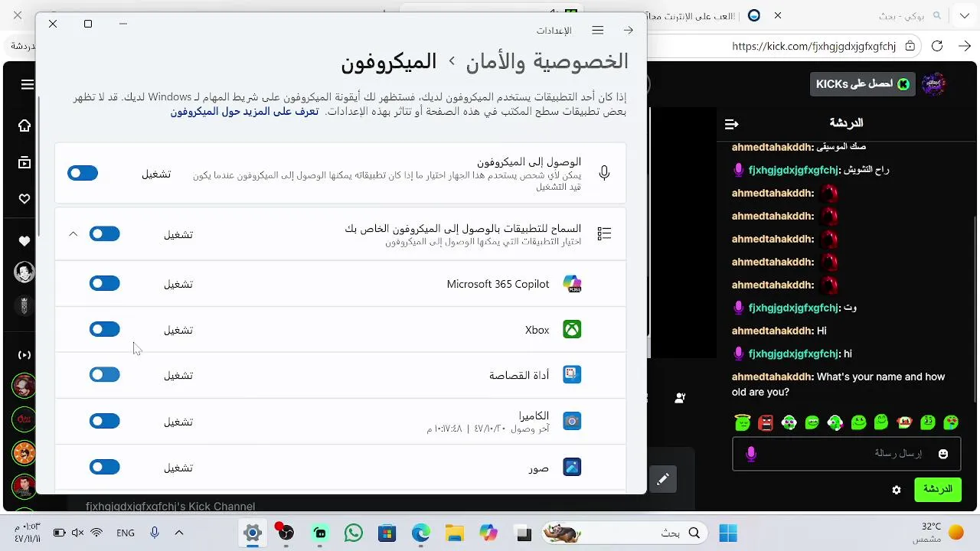The image size is (980, 551).
Task: Open Microsoft Store from taskbar
Action: [x=387, y=533]
